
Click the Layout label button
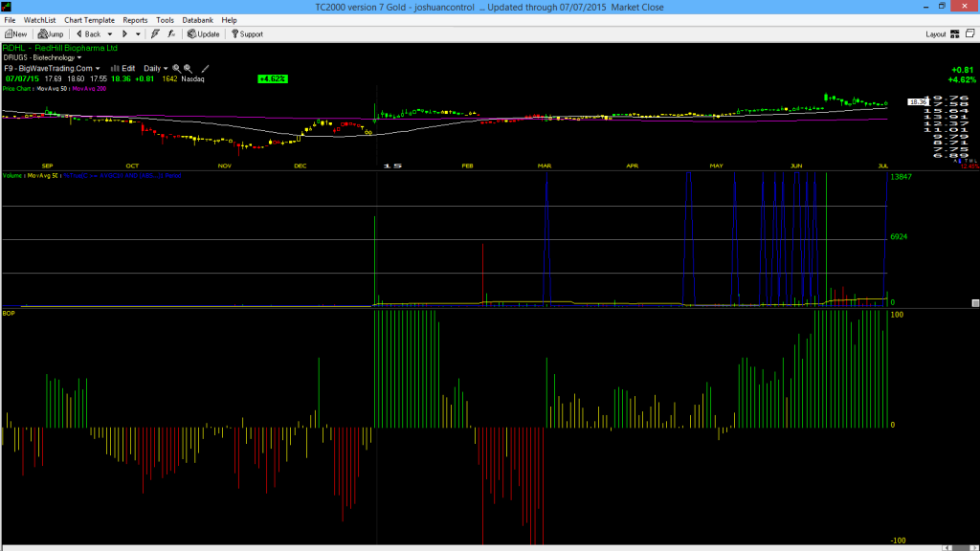[x=936, y=34]
